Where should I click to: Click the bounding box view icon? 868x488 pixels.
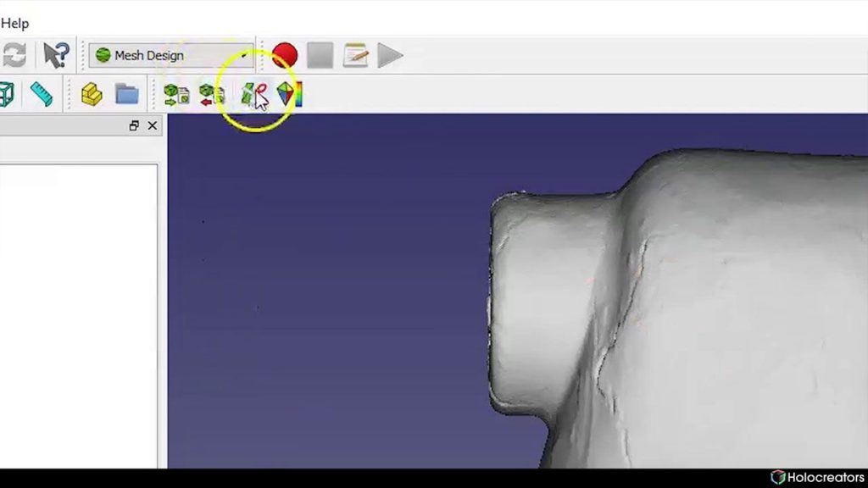[x=6, y=94]
